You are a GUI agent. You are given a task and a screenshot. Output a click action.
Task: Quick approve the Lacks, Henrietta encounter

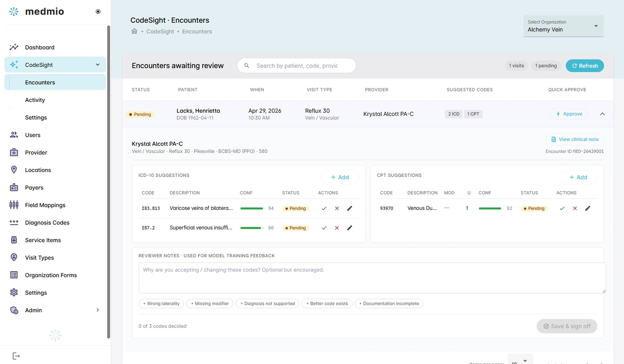pyautogui.click(x=569, y=114)
